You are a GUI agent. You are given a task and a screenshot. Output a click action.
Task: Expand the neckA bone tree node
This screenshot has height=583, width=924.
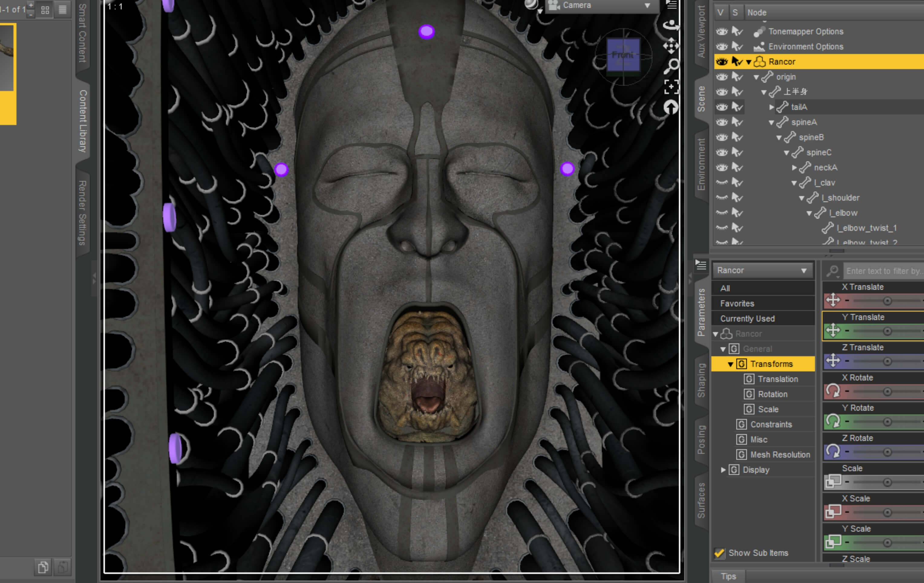(794, 168)
